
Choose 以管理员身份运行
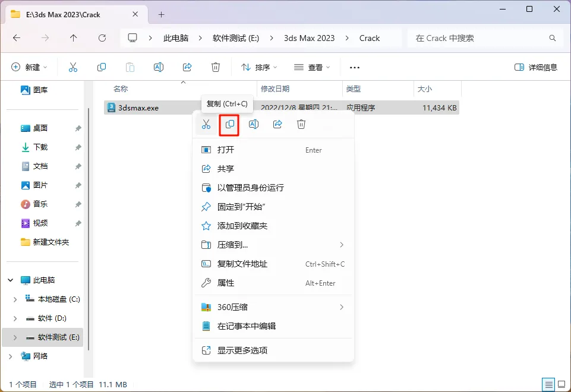273,188
